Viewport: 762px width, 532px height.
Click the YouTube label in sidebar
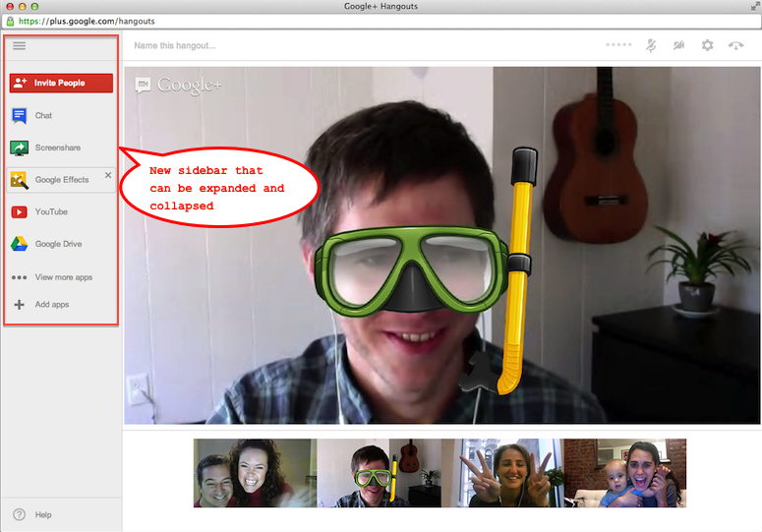pyautogui.click(x=51, y=211)
